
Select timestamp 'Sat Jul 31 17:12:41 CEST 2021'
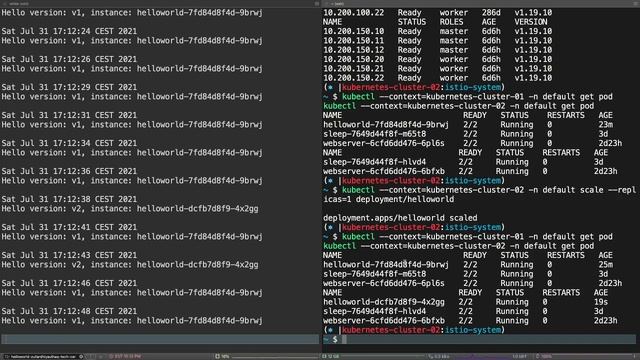(x=69, y=227)
